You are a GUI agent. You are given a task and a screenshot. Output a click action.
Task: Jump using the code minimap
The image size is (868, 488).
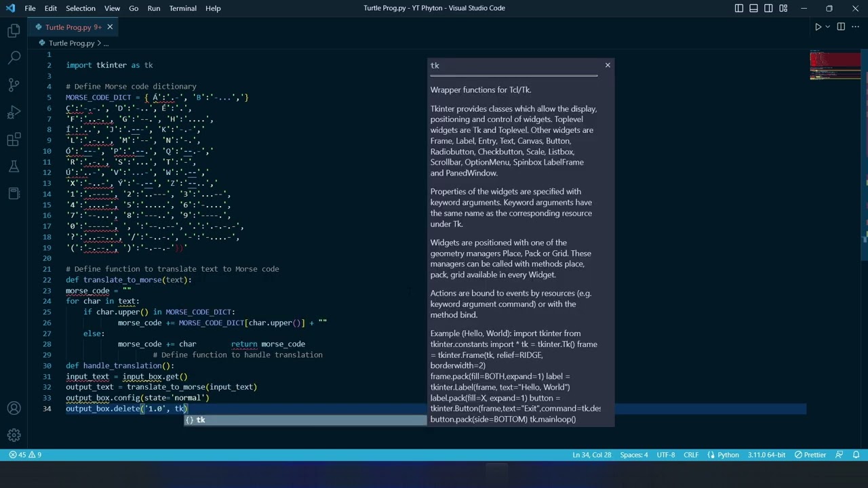pos(835,65)
